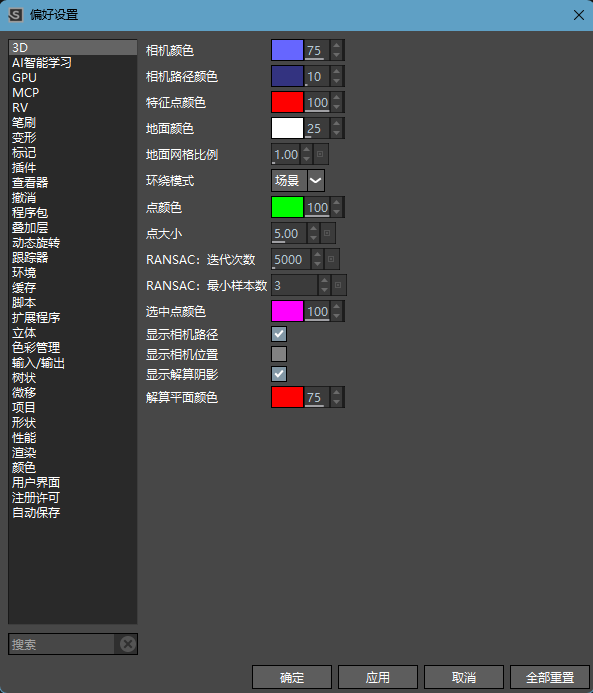Open the magenta 选中点颜色 swatch
Viewport: 593px width, 693px height.
click(x=287, y=311)
